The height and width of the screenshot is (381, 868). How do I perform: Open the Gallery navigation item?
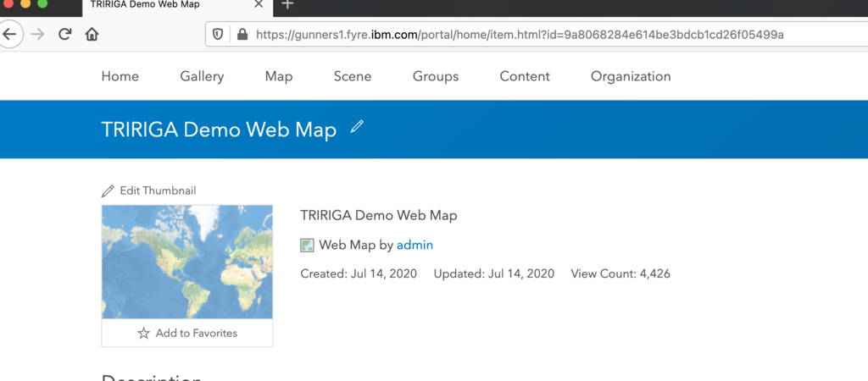(202, 76)
